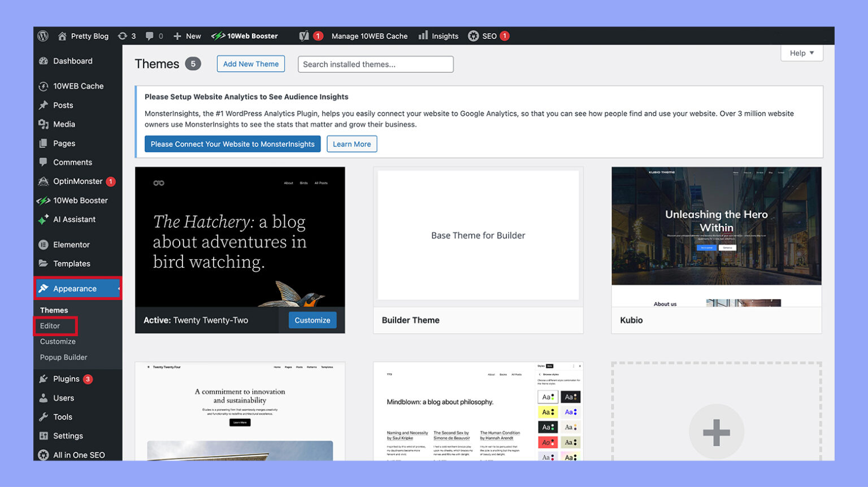Click the AI Assistant sidebar icon
This screenshot has height=487, width=868.
44,219
